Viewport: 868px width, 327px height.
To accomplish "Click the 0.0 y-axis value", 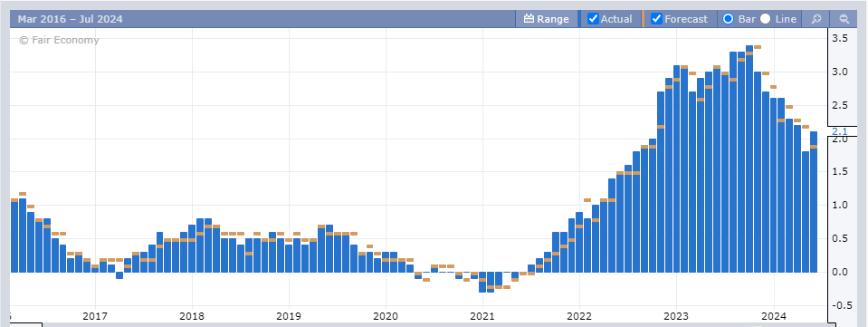I will point(841,272).
